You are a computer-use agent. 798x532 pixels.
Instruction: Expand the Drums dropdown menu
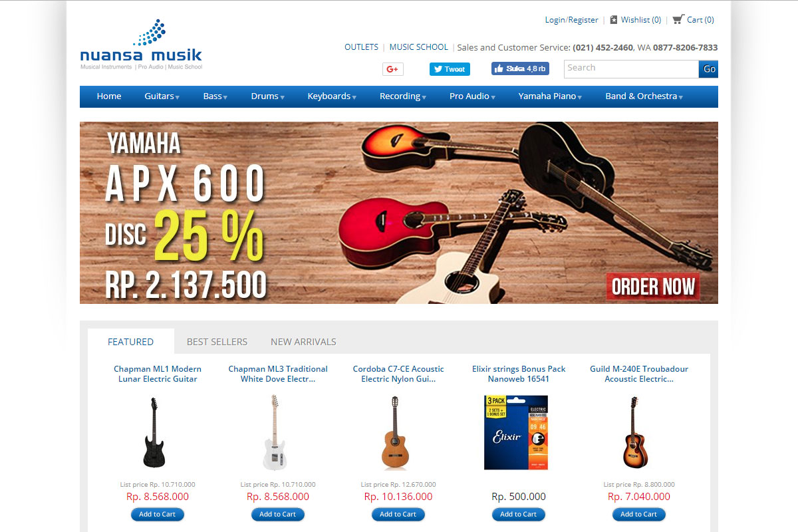(268, 96)
